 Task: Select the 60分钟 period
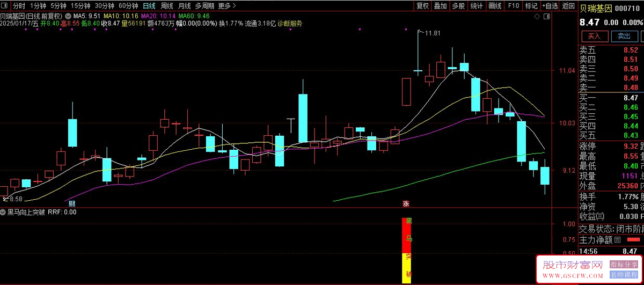pyautogui.click(x=128, y=6)
